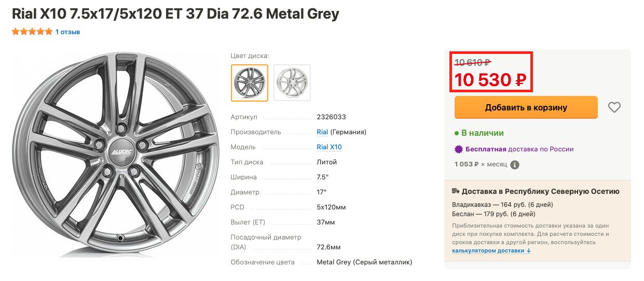Screen dimensions: 644x281
Task: Open the калькулятором доставки link
Action: (x=491, y=250)
